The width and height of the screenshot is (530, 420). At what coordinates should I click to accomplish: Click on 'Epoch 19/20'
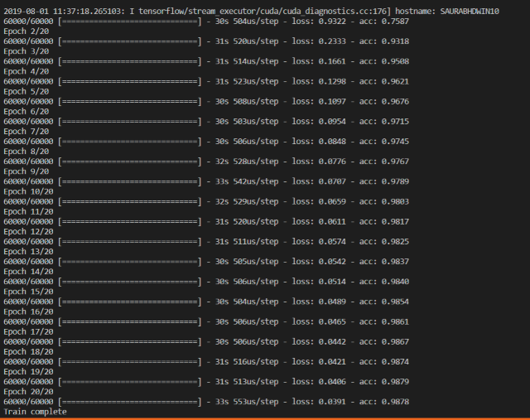pos(29,372)
